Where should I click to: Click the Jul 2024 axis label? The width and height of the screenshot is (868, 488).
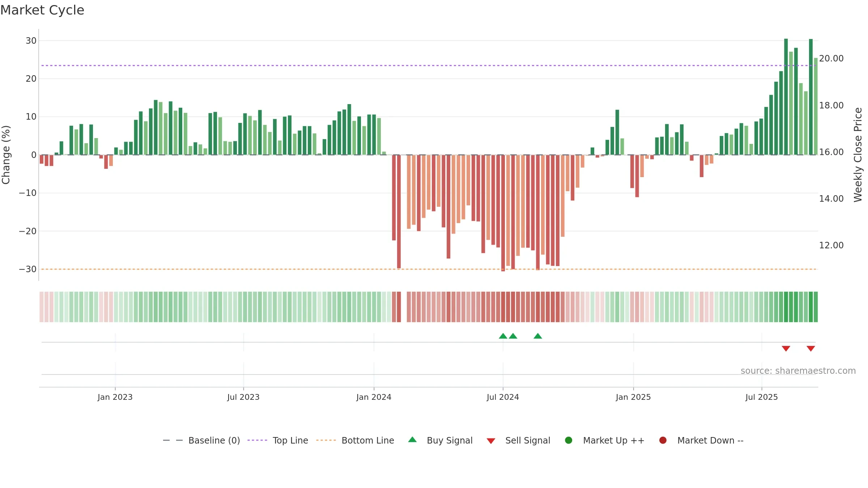point(503,397)
